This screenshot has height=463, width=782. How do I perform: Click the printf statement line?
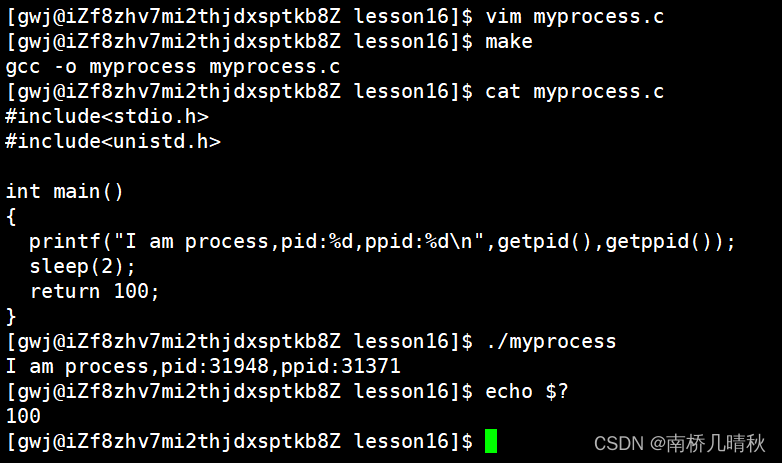382,242
